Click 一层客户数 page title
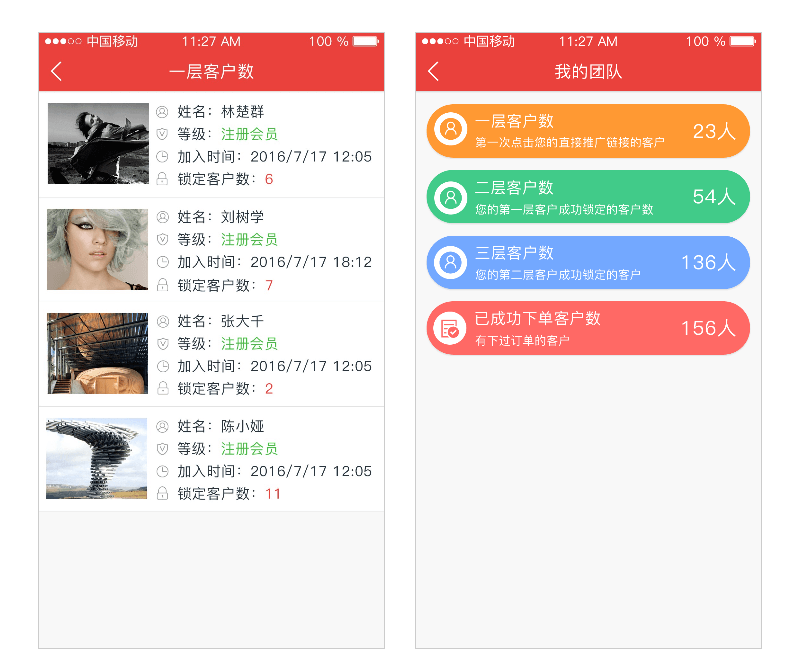This screenshot has width=800, height=651. (x=212, y=71)
